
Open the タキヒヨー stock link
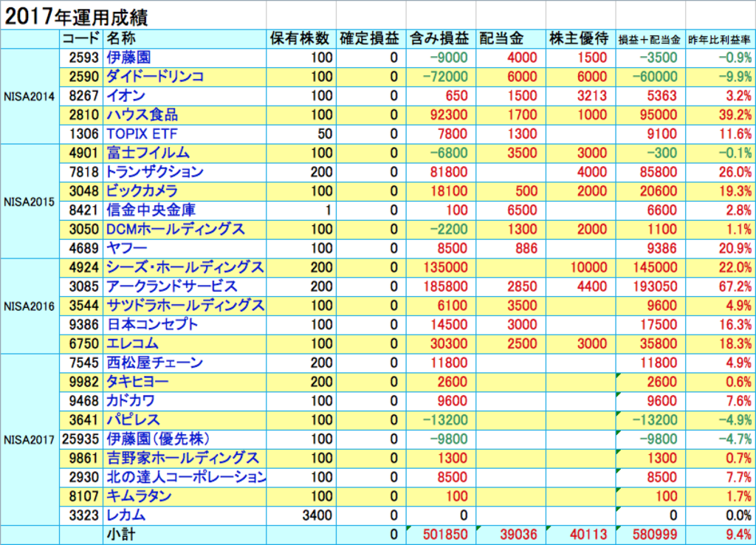137,382
